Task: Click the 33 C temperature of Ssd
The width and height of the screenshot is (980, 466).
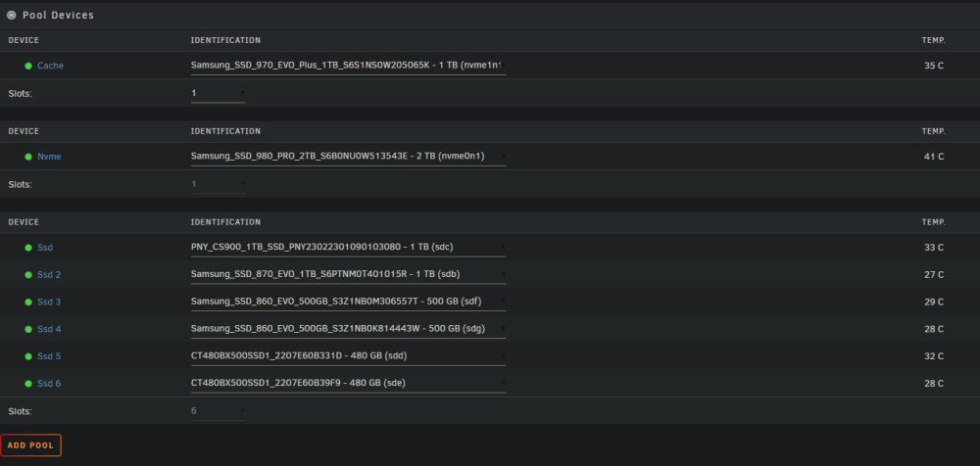Action: (934, 248)
